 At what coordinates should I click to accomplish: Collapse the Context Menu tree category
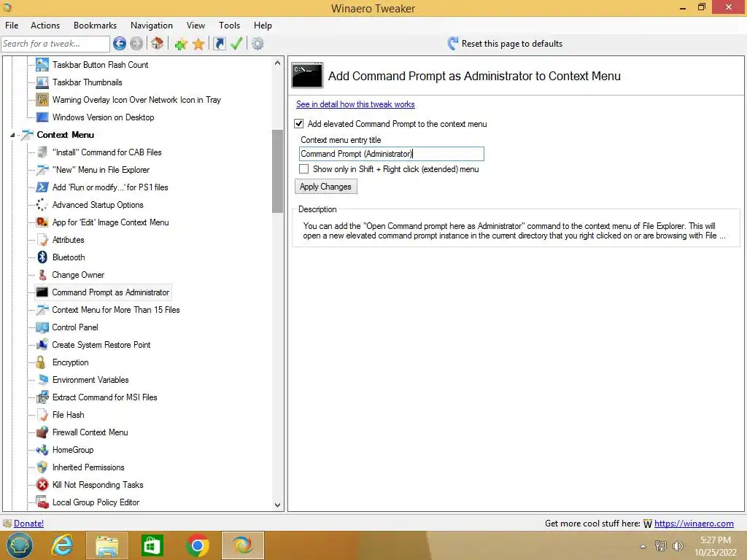[x=12, y=135]
